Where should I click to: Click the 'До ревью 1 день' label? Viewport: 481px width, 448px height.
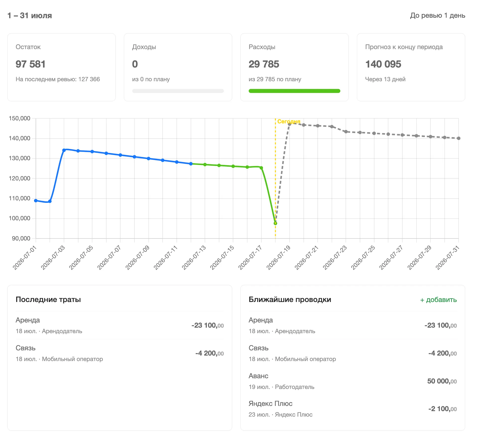[438, 15]
